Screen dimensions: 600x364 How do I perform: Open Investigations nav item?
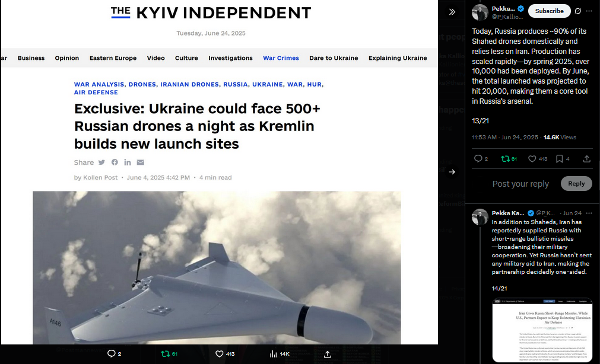point(230,58)
